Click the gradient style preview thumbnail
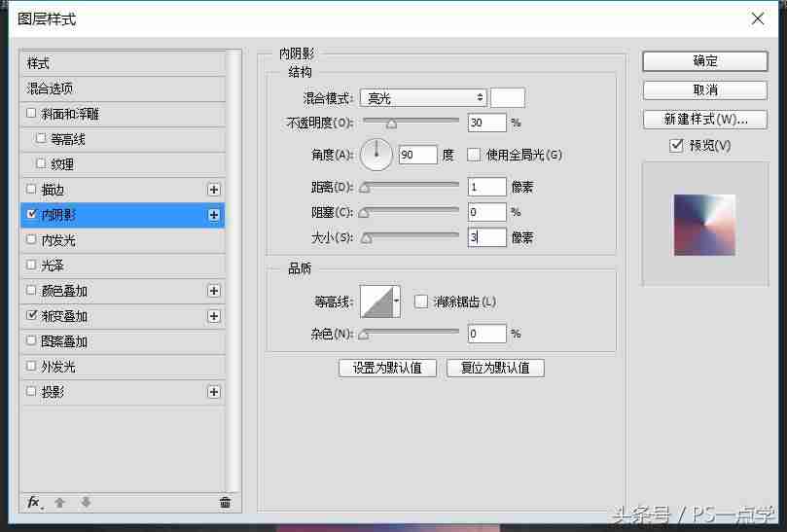The width and height of the screenshot is (787, 532). point(704,225)
